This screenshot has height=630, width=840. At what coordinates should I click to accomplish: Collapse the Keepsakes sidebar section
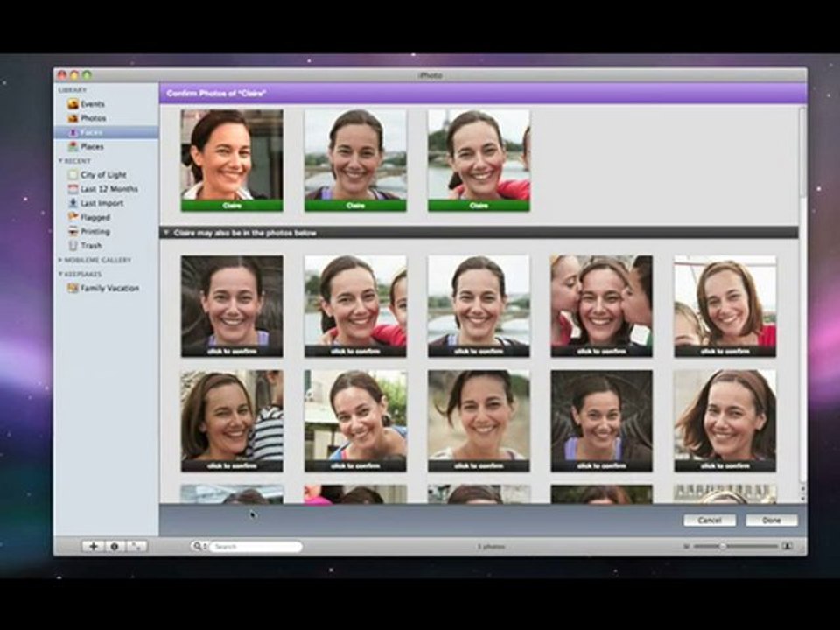60,274
